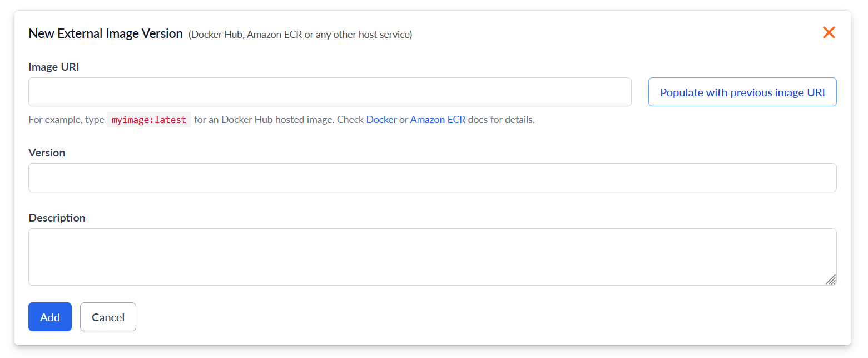Screen dimensions: 868x358
Task: Click the 'For example, type' hint text
Action: pyautogui.click(x=66, y=120)
